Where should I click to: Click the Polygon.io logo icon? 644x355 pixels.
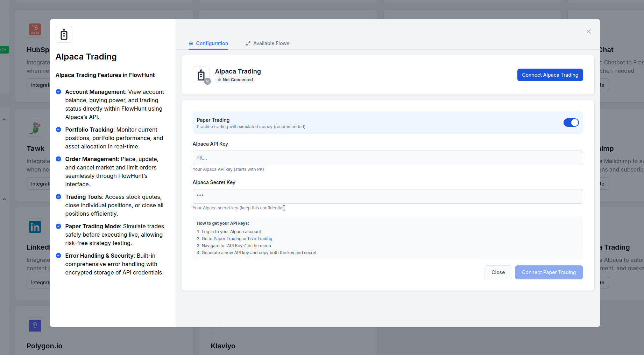[x=35, y=326]
